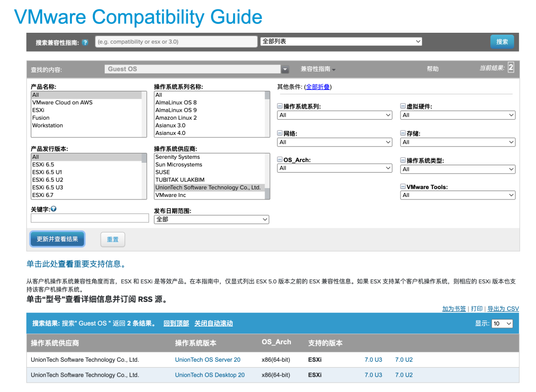536x392 pixels.
Task: Collapse the OS_Arch filter minus icon
Action: coord(279,159)
